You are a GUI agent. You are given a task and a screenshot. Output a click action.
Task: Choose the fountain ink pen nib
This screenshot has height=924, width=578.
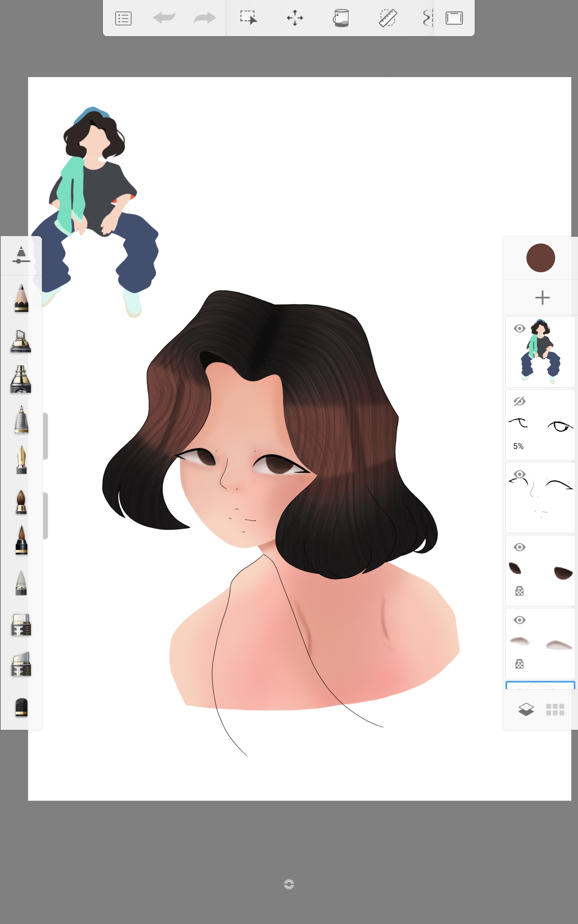21,460
